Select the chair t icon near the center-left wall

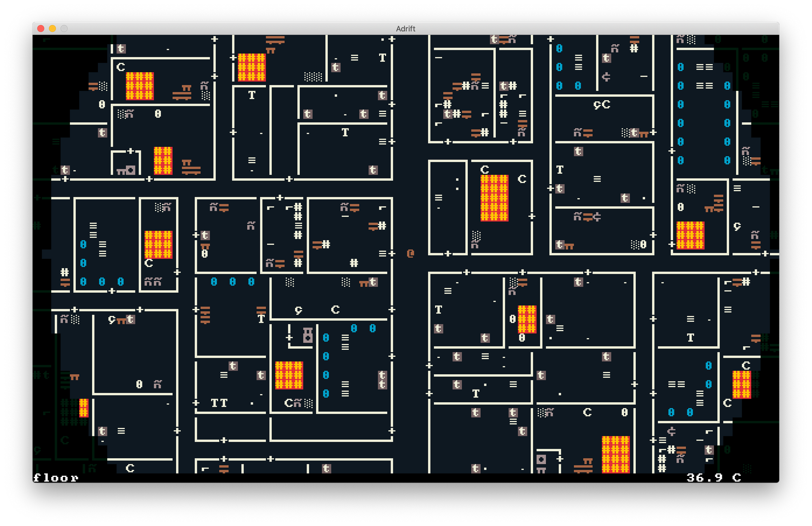[205, 235]
